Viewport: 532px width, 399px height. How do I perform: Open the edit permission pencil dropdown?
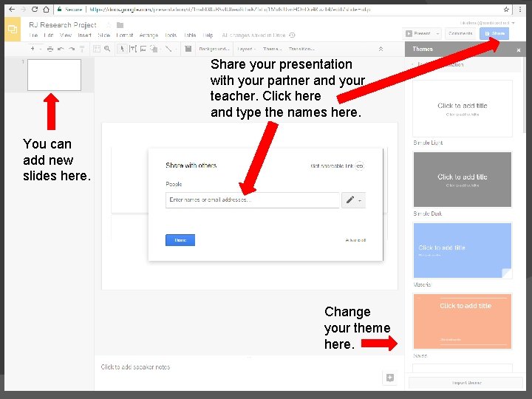point(353,199)
